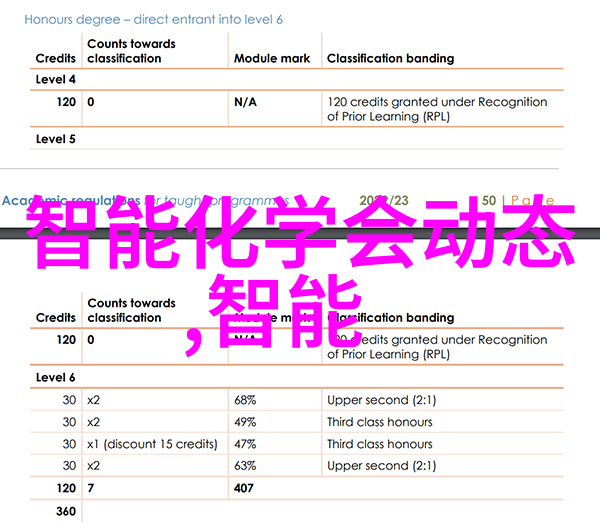Viewport: 600px width, 524px height.
Task: Click the '49%' module mark
Action: (245, 422)
